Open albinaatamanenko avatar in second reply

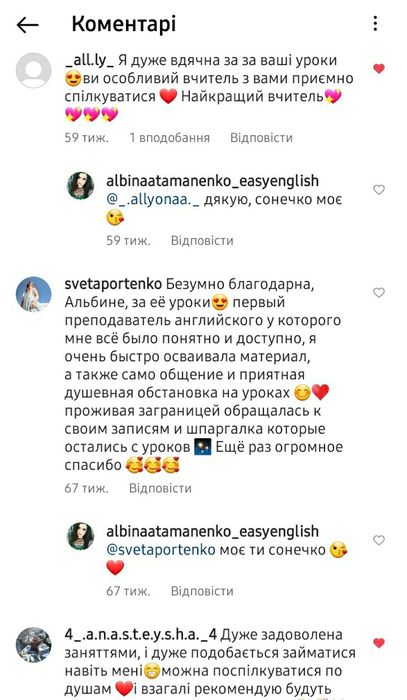80,536
